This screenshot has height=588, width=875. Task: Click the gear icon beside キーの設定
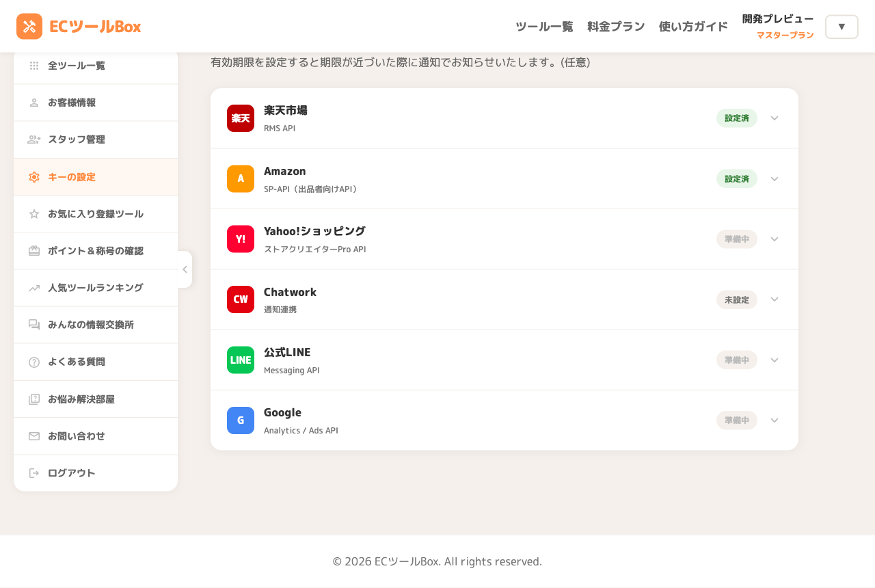point(34,177)
